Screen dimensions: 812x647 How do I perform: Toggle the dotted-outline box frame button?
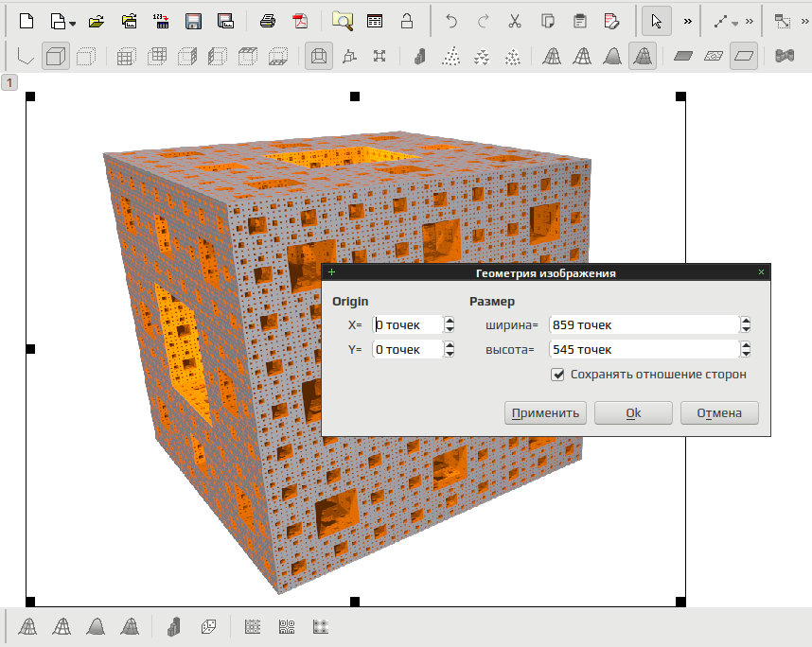point(86,56)
